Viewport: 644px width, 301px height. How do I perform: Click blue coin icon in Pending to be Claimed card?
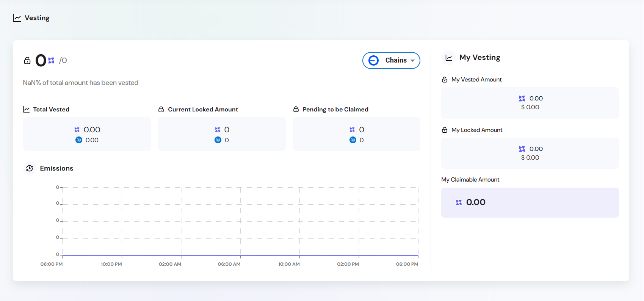(x=353, y=140)
